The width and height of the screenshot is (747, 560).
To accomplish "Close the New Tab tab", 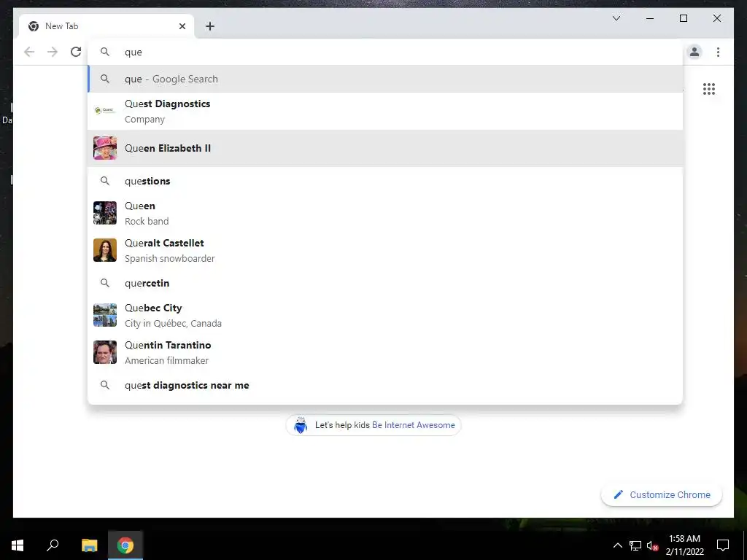I will pyautogui.click(x=182, y=26).
